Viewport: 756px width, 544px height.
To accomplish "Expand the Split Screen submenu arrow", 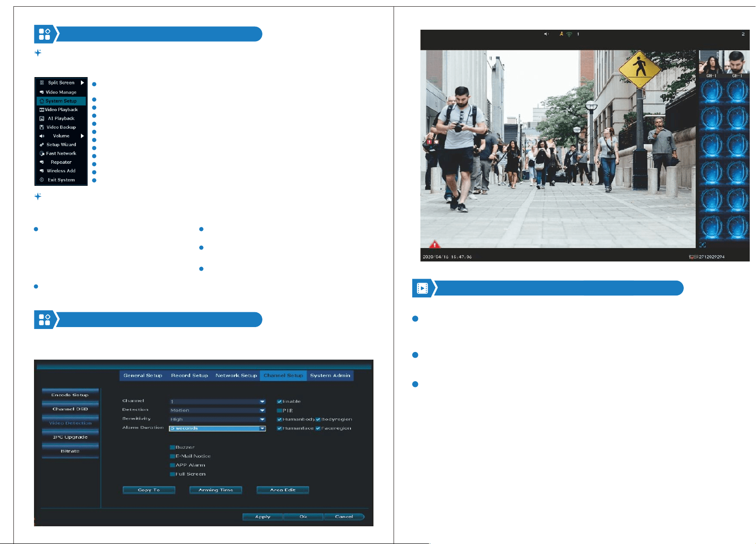I will pos(82,83).
